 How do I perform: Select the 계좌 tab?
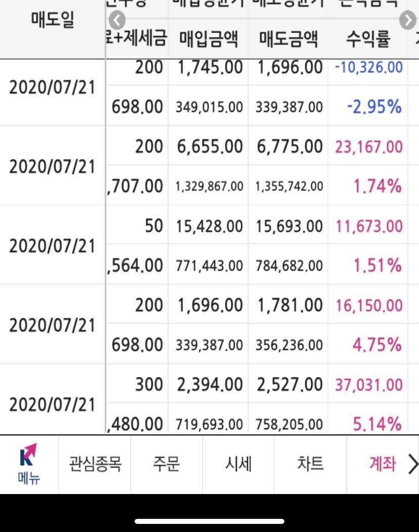383,464
